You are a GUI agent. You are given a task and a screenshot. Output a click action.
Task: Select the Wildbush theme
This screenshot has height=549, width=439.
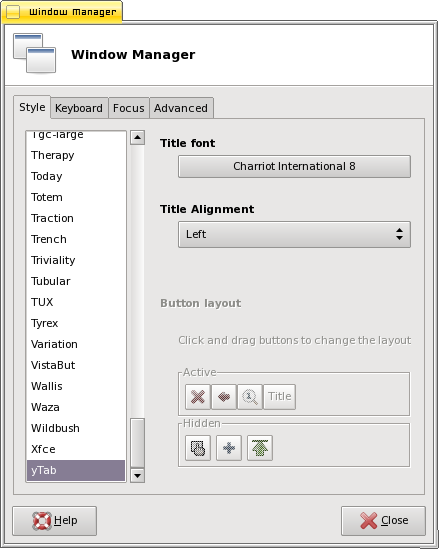76,428
